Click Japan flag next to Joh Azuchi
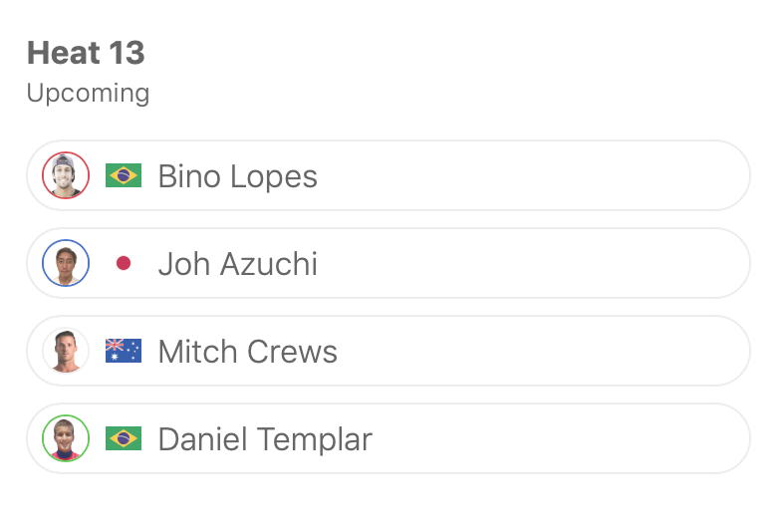 coord(124,264)
